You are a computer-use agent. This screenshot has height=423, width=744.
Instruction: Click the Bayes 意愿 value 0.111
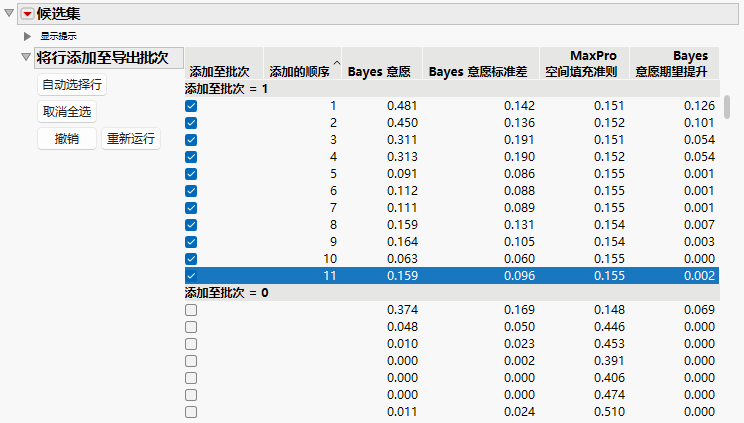402,208
